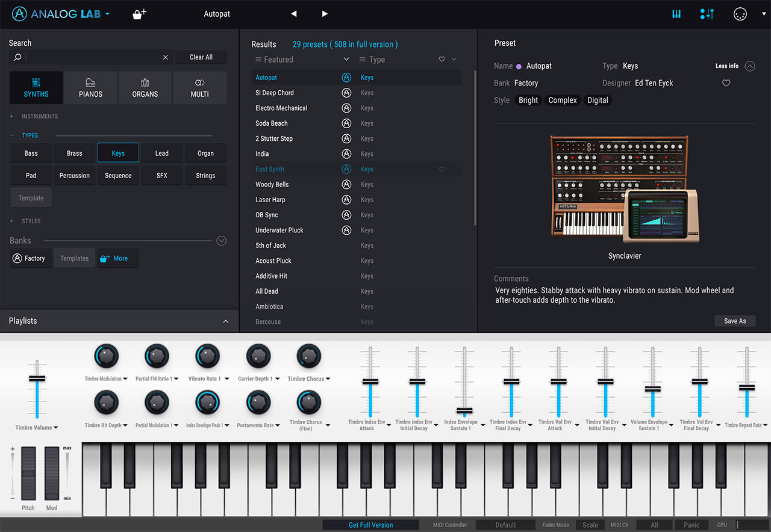Collapse the Banks section chevron
This screenshot has width=771, height=532.
pos(221,241)
